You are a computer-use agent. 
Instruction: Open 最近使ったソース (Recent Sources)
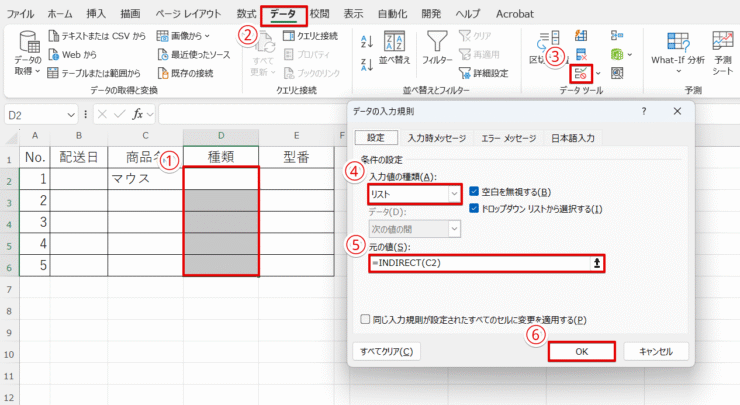194,55
